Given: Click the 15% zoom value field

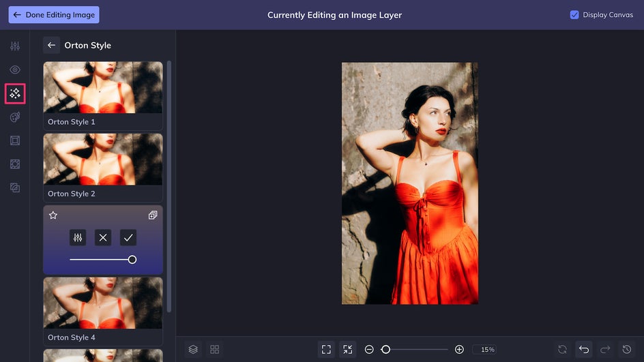Looking at the screenshot, I should 484,349.
